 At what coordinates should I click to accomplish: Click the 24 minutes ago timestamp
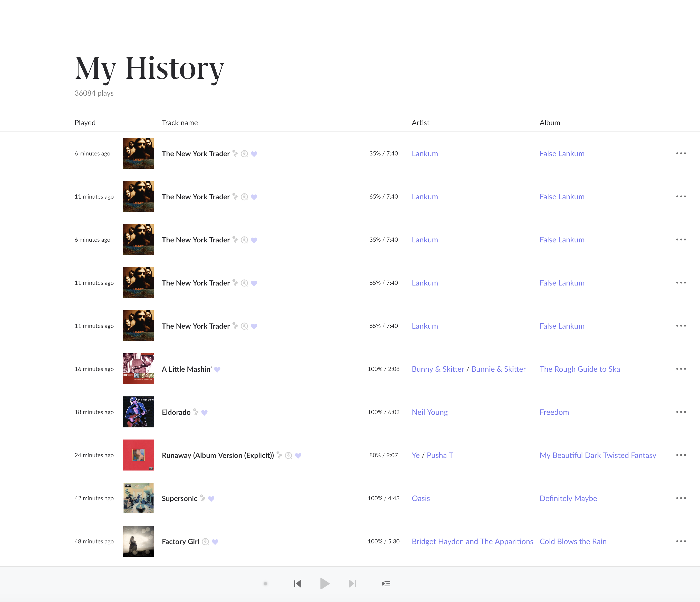click(94, 455)
